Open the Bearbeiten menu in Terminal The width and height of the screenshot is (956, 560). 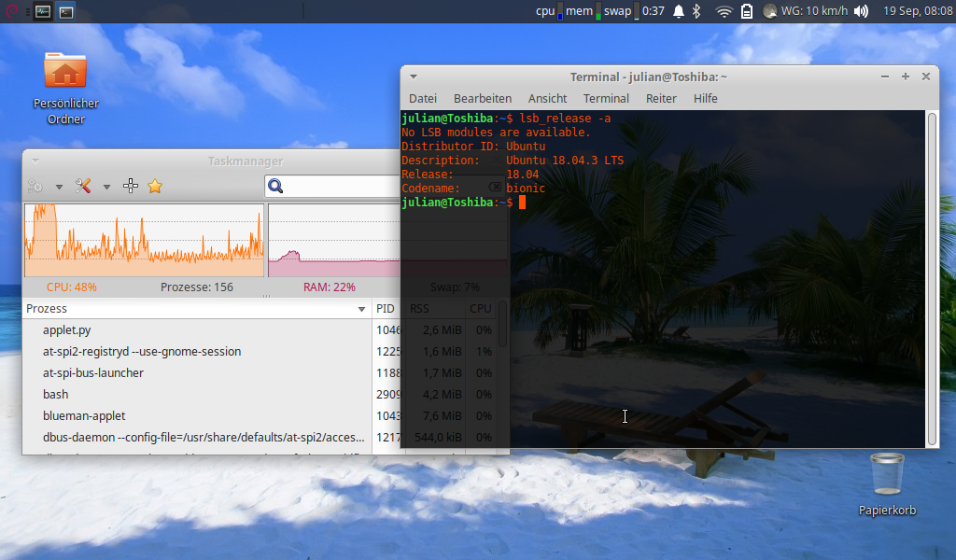pyautogui.click(x=483, y=98)
